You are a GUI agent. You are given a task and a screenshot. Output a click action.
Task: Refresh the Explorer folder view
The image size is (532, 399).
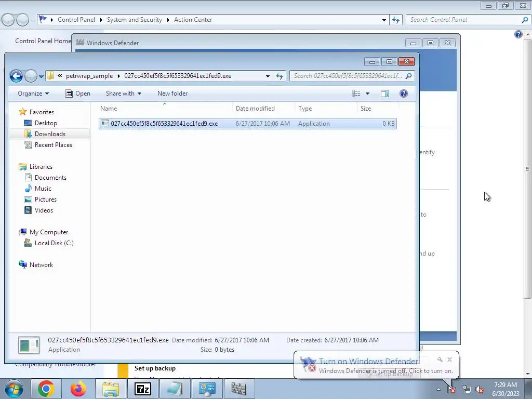279,76
